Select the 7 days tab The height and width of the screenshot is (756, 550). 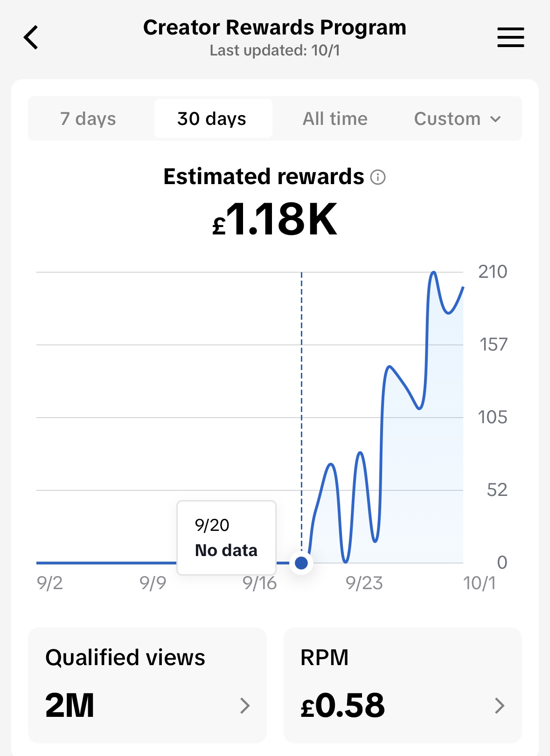[x=88, y=118]
